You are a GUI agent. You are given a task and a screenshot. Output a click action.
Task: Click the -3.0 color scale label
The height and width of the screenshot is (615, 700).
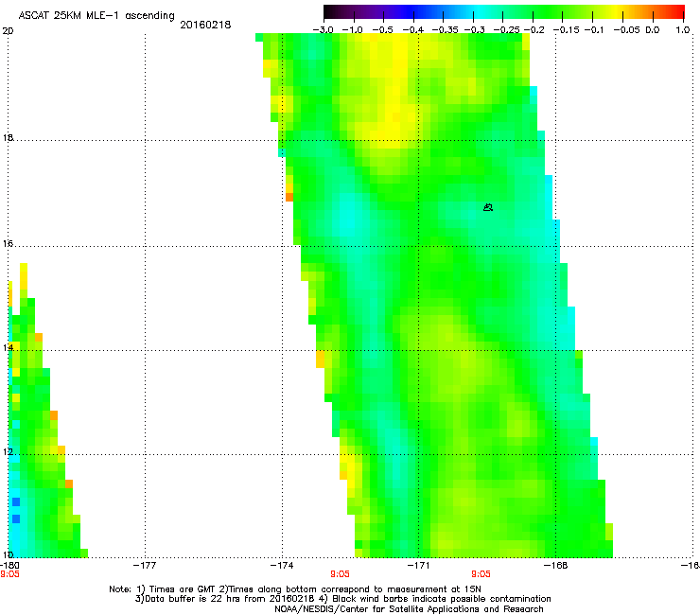tap(324, 30)
